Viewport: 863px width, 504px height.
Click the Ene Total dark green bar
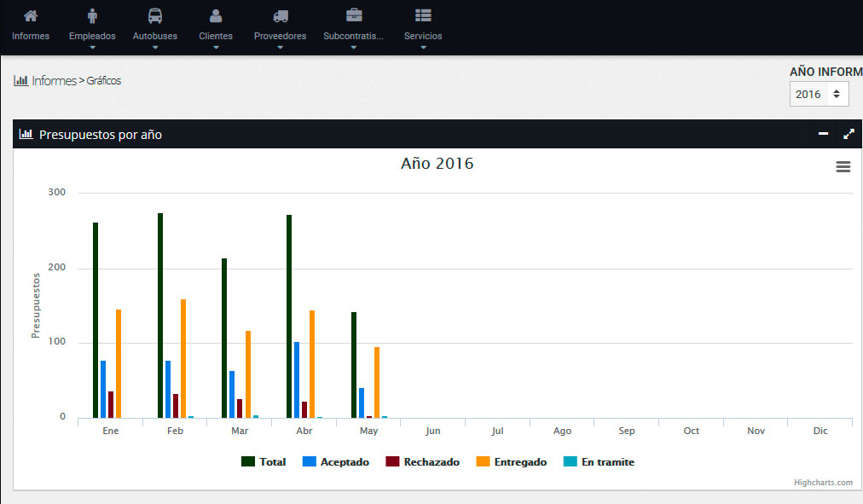coord(96,321)
